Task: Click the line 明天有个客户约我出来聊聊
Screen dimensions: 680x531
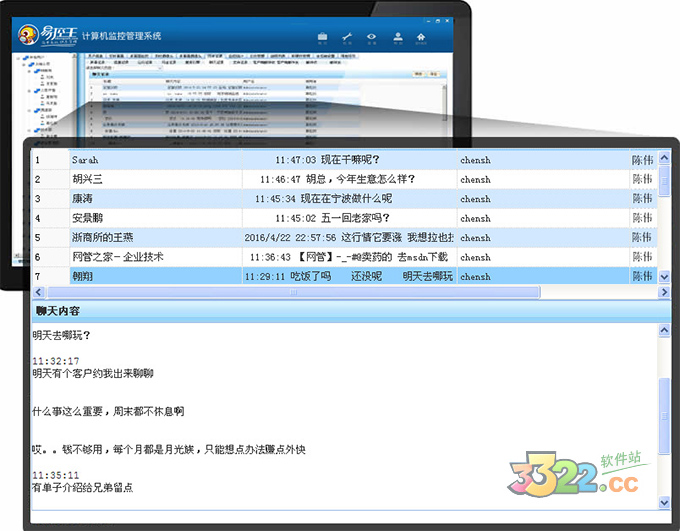Action: click(x=93, y=373)
